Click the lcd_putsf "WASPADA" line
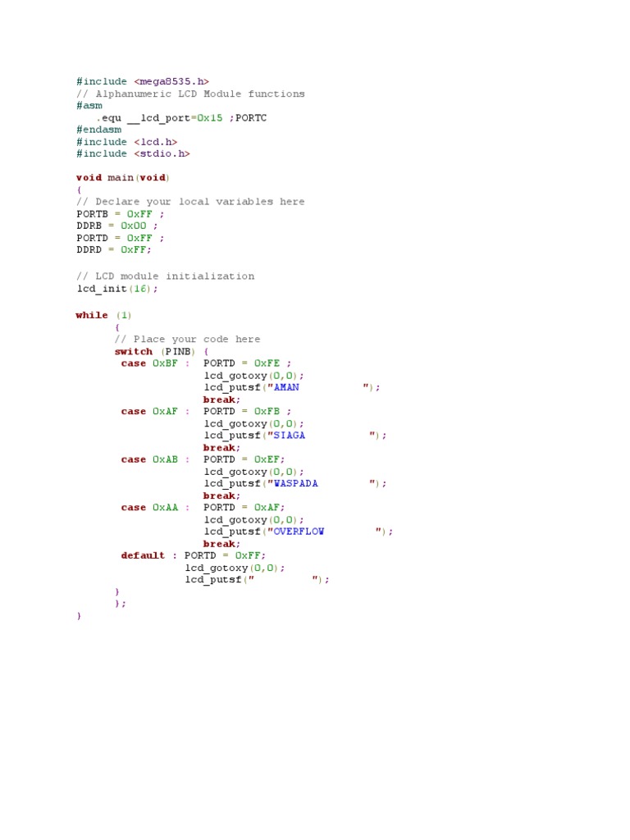 pos(295,484)
